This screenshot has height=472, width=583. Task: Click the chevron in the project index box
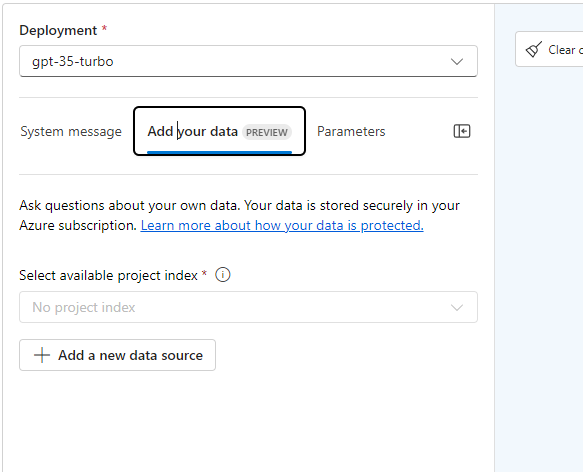457,308
